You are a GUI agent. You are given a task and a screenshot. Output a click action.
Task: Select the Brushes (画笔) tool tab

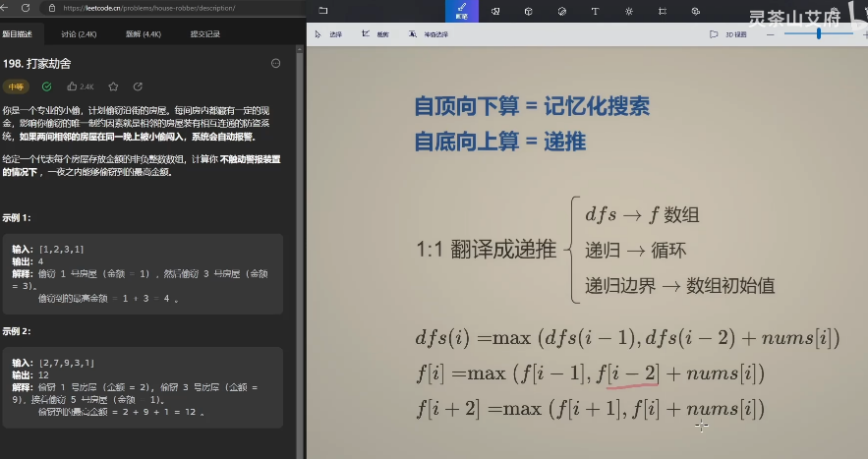click(462, 11)
